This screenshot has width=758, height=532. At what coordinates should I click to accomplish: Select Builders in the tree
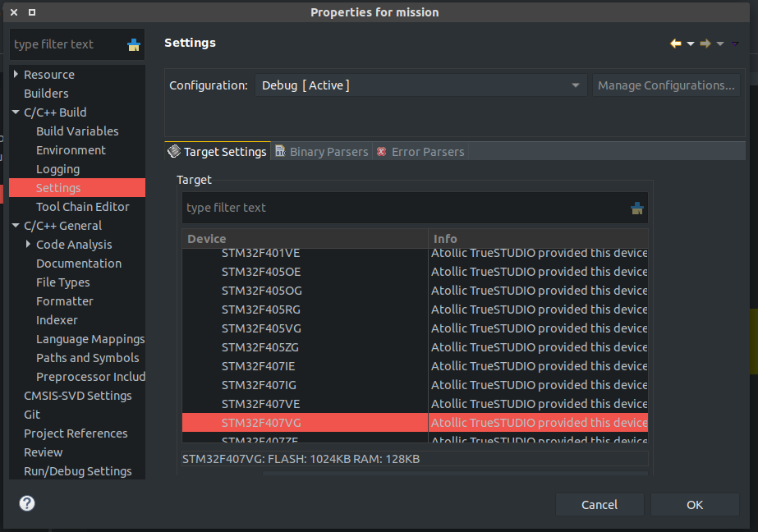(47, 94)
